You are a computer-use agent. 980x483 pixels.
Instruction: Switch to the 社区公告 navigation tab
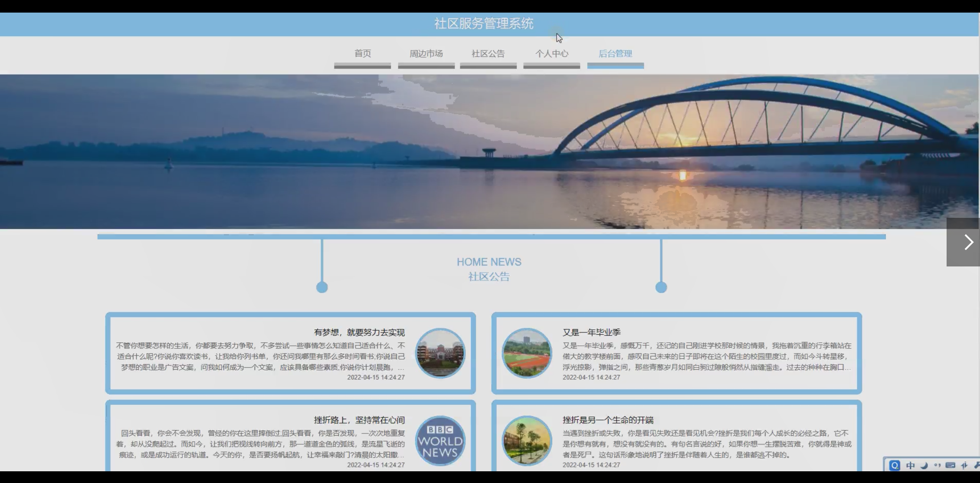(488, 54)
